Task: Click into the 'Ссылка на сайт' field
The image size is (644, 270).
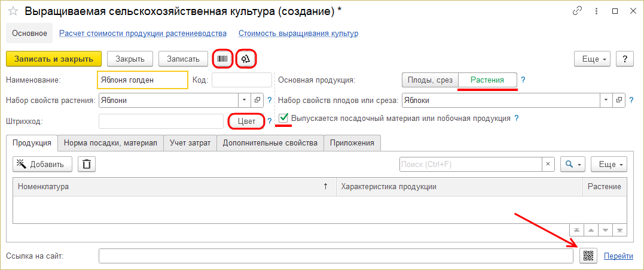Action: [335, 256]
